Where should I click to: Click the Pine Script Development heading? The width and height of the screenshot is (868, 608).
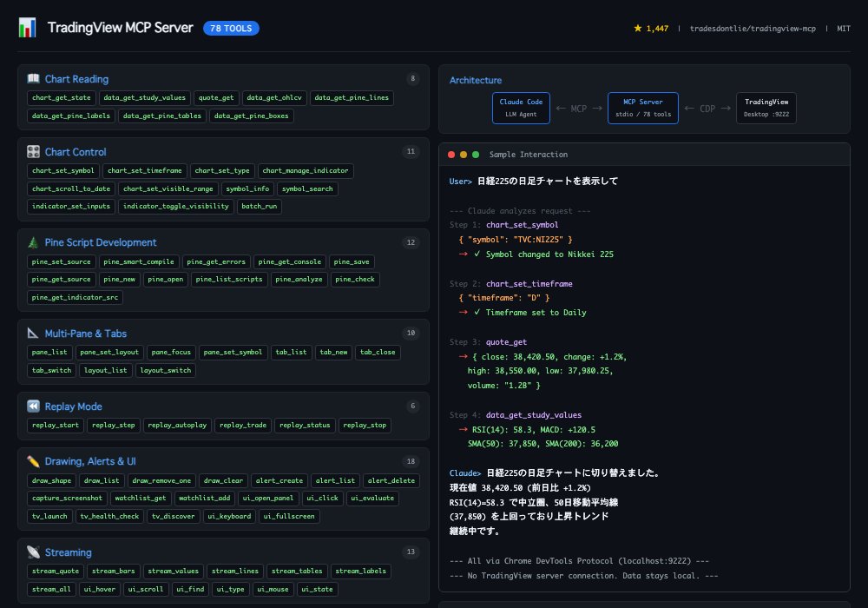101,242
